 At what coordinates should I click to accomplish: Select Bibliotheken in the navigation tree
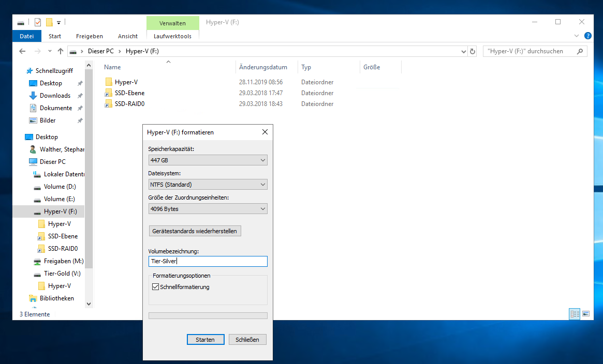56,298
